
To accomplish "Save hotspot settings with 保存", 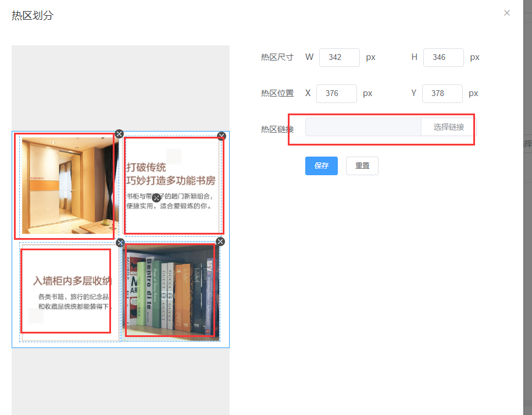I will pos(322,166).
